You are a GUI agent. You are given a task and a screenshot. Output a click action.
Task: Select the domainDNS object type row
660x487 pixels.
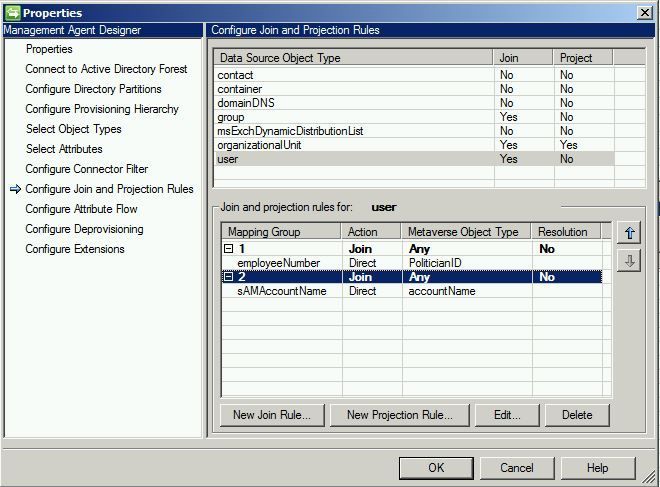point(414,103)
